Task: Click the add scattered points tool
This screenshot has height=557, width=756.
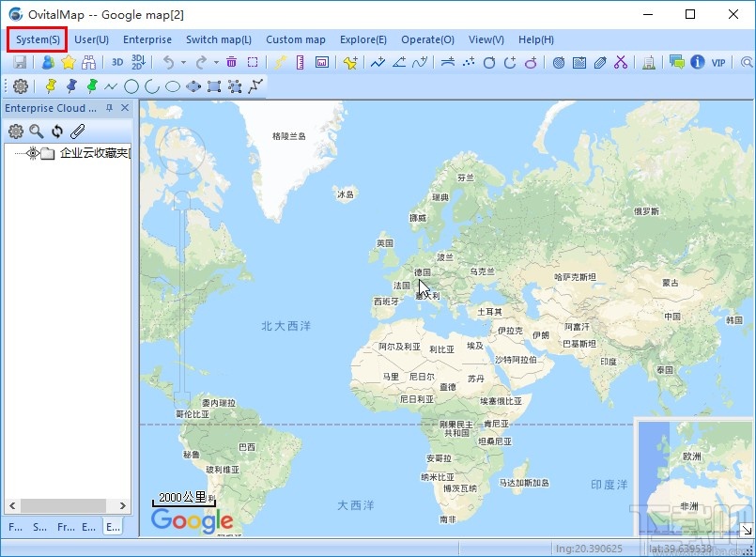Action: point(469,62)
